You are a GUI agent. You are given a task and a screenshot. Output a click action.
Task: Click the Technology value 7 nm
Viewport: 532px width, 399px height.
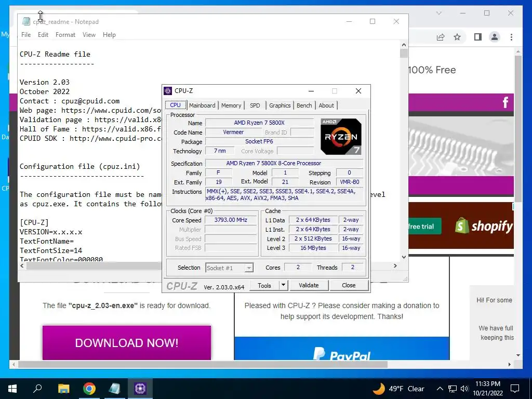[220, 151]
